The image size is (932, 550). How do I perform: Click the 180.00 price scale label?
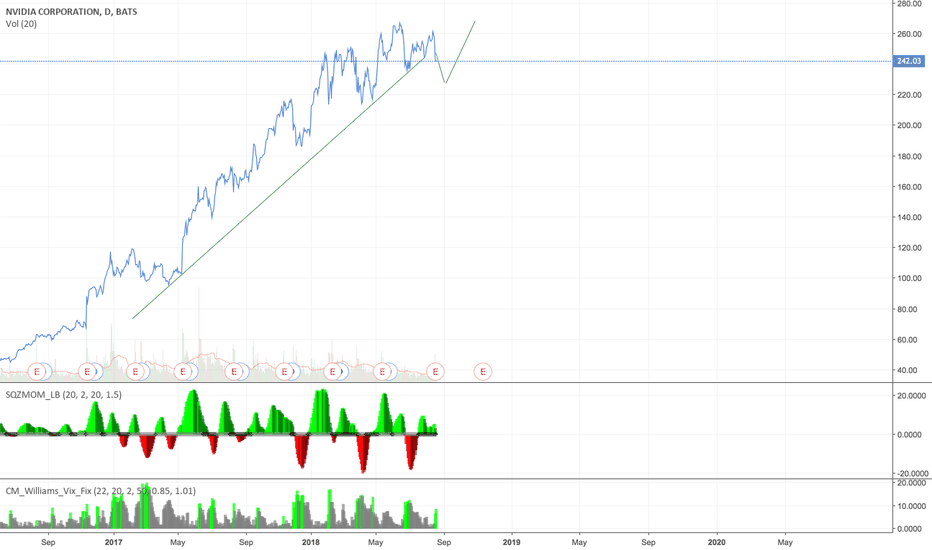[x=909, y=156]
